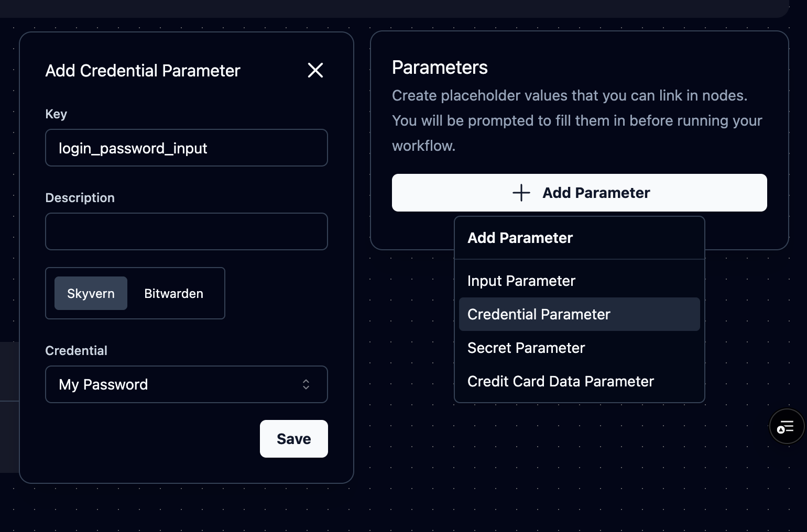Select Secret Parameter from the list
Image resolution: width=807 pixels, height=532 pixels.
pos(526,348)
